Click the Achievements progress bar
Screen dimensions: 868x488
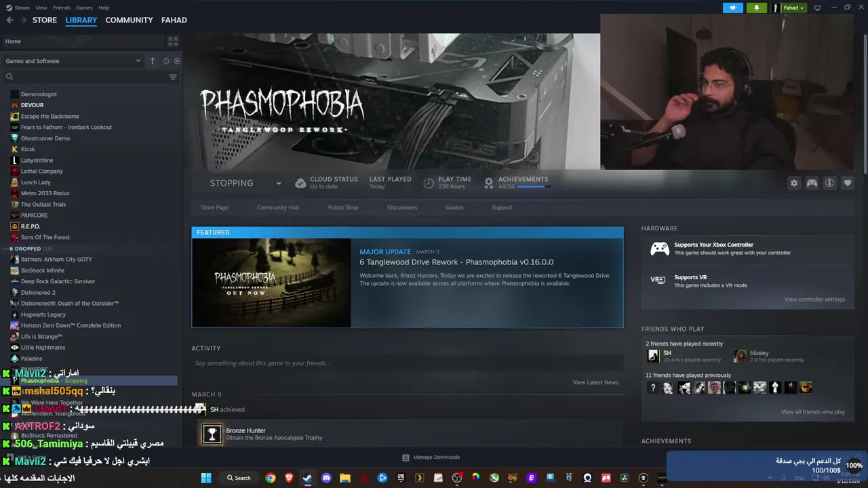pyautogui.click(x=534, y=186)
